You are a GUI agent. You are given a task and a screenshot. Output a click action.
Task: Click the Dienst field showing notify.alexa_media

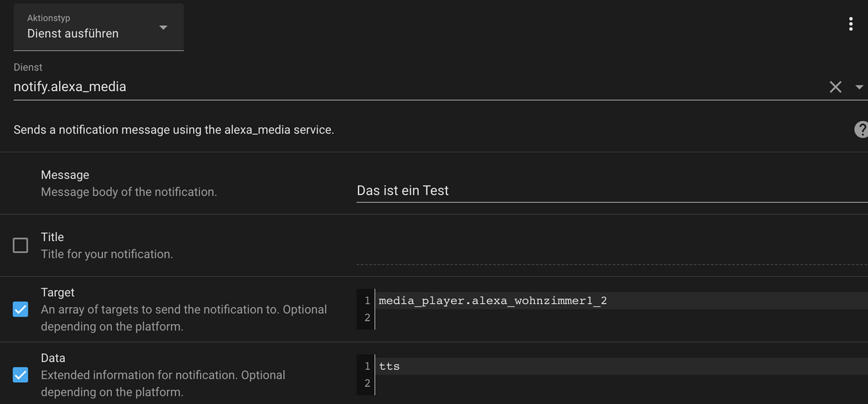tap(70, 86)
